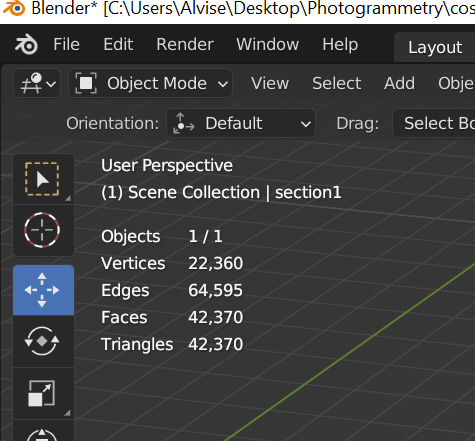Expand the Orientation Default dropdown
Viewport: 475px width, 441px height.
pos(241,123)
